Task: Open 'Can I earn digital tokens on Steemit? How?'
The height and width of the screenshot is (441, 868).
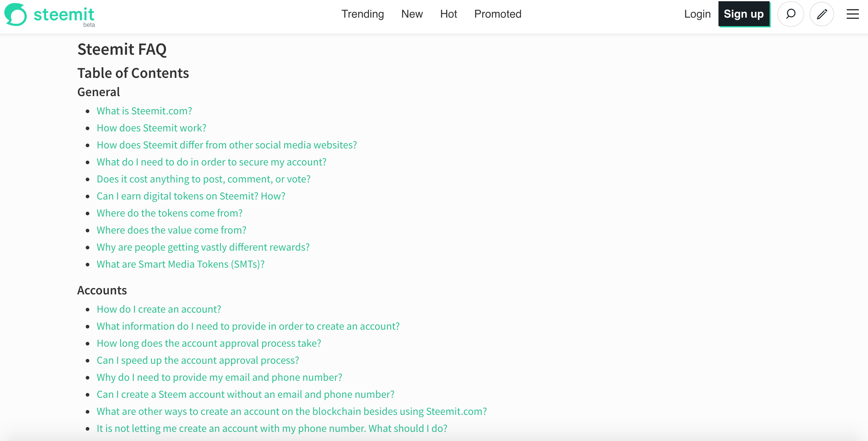Action: coord(191,196)
